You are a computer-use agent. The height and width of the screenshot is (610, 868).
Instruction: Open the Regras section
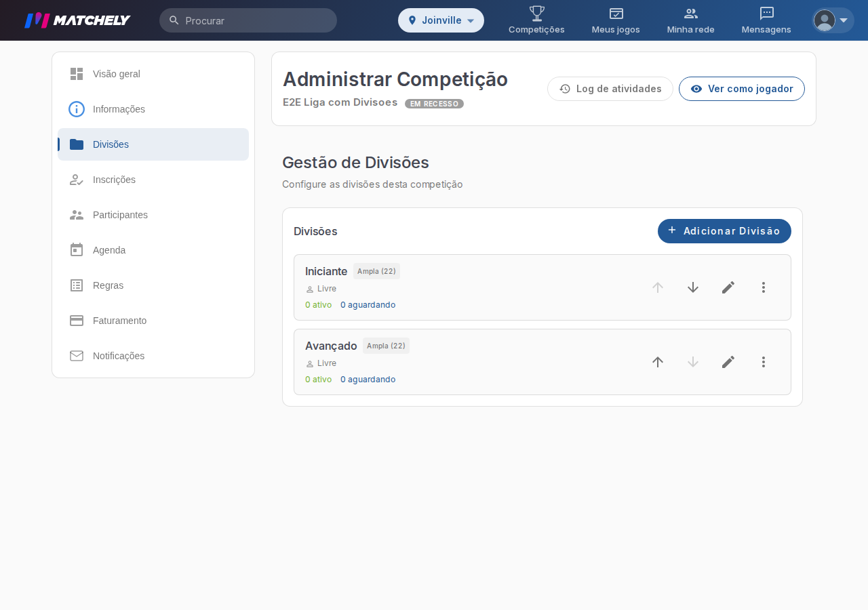153,285
